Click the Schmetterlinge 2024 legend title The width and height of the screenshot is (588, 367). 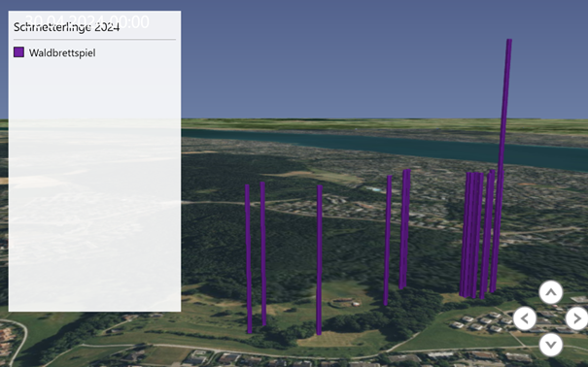click(x=66, y=27)
